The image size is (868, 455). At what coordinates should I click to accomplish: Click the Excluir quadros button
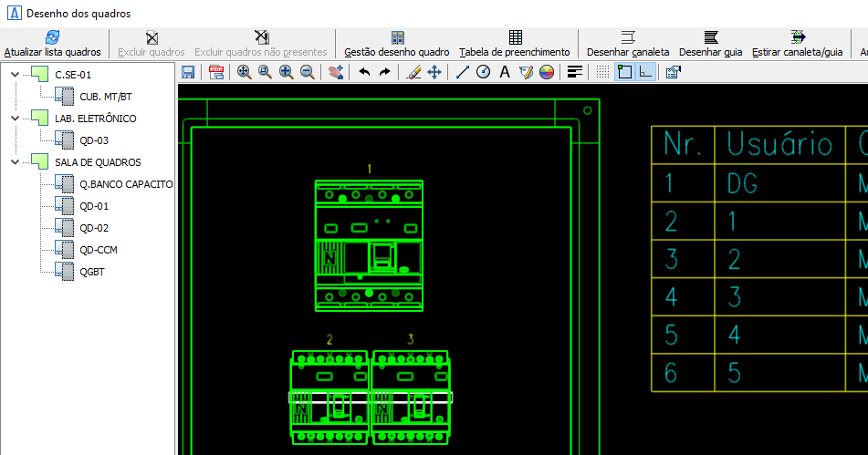tap(152, 45)
